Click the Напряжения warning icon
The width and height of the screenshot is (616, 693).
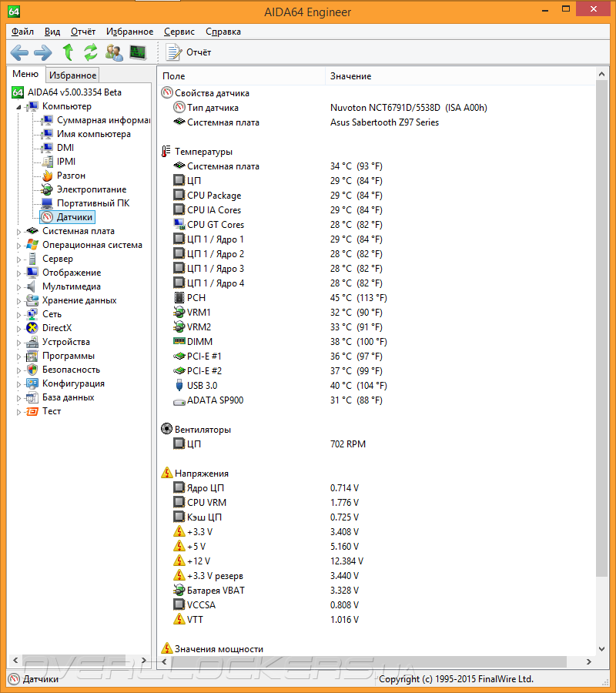(166, 473)
